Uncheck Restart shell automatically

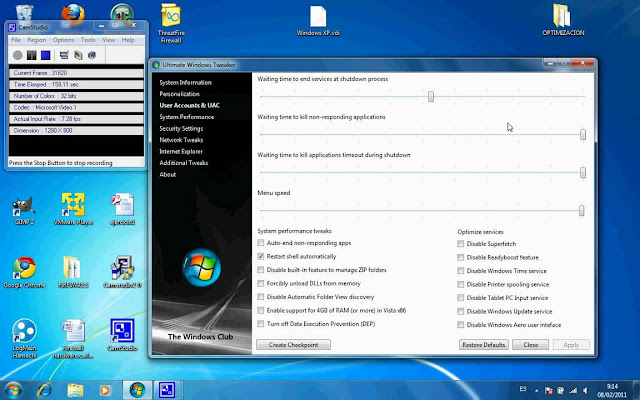click(260, 256)
